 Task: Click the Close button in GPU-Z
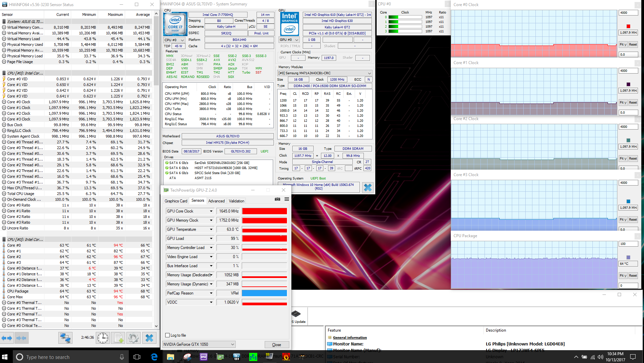(x=276, y=345)
